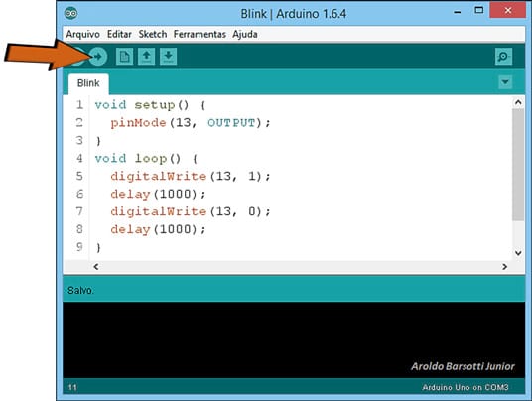Click the 'pinMode(13, OUTPUT);' line
This screenshot has width=532, height=401.
tap(191, 123)
